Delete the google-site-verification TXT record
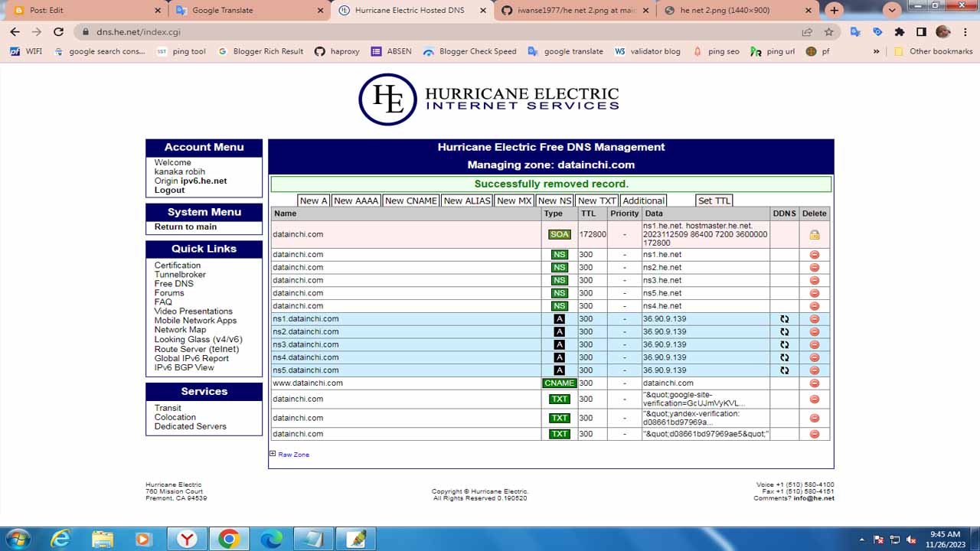The image size is (980, 551). 814,399
